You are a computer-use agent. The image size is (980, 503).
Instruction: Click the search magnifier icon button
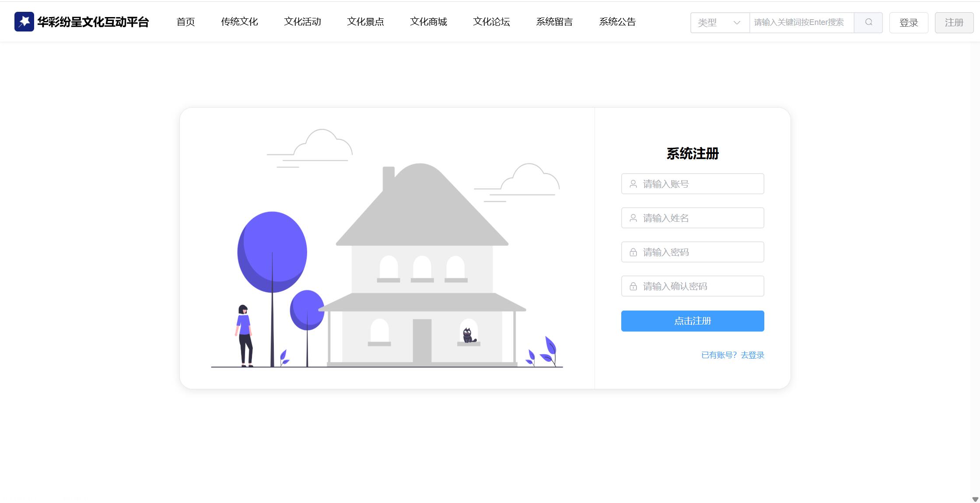pos(868,22)
